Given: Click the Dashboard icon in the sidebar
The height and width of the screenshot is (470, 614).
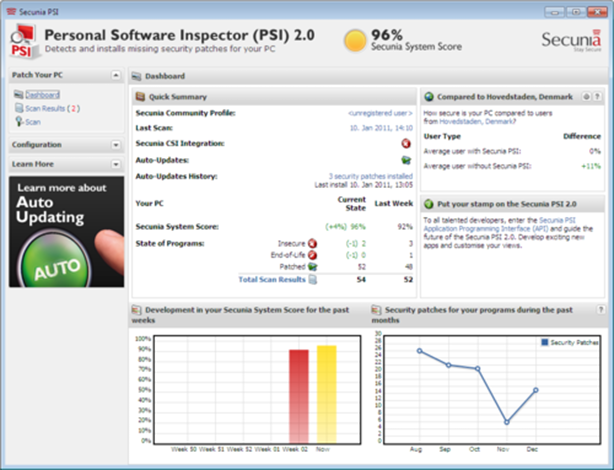Looking at the screenshot, I should (19, 95).
